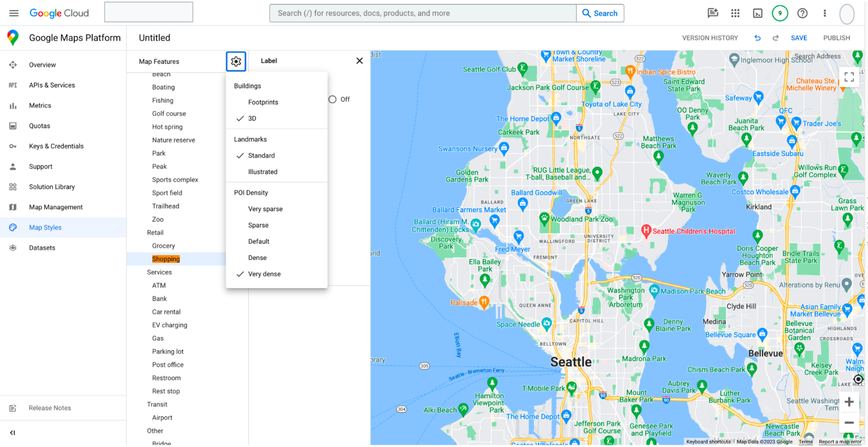Collapse the left sidebar

(13, 432)
